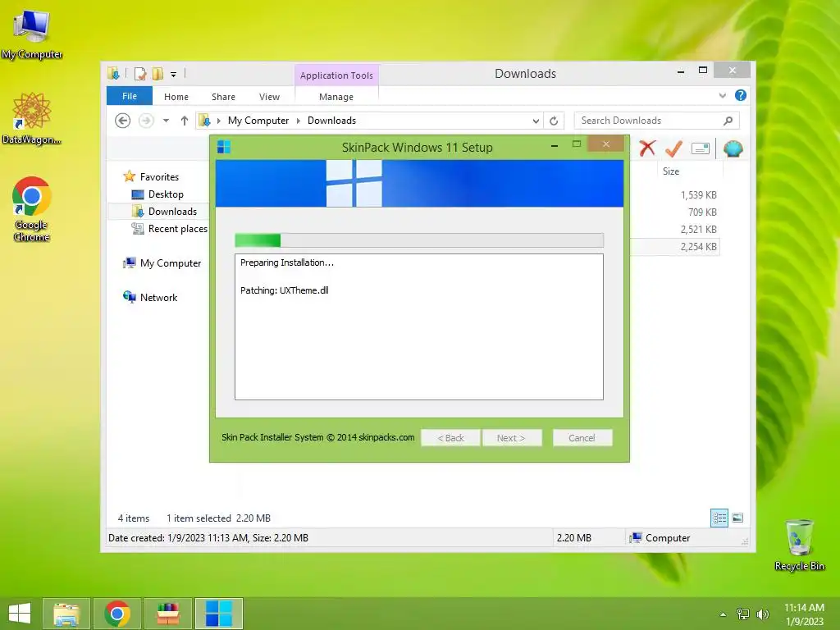Expand breadcrumb arrow after My Computer
The height and width of the screenshot is (630, 840).
[299, 121]
